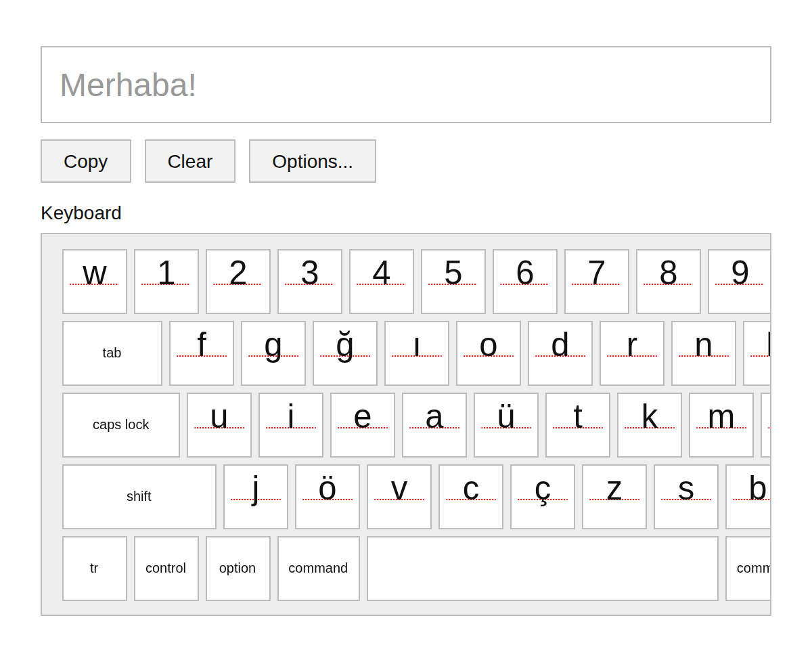Tap the dotless ı key
812x662 pixels.
(x=417, y=353)
